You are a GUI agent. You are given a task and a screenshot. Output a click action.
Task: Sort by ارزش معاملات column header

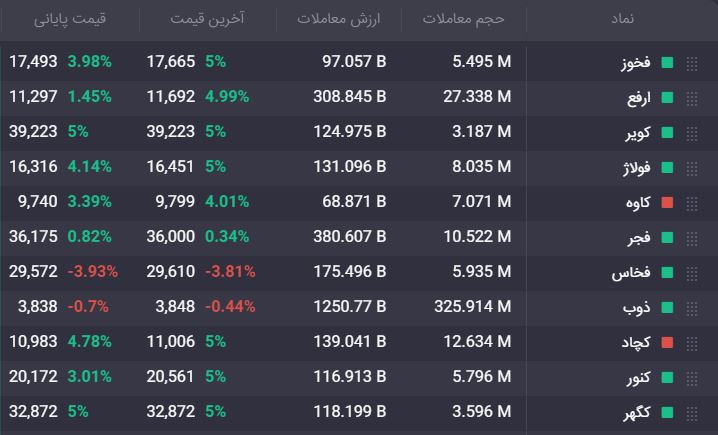pyautogui.click(x=339, y=19)
